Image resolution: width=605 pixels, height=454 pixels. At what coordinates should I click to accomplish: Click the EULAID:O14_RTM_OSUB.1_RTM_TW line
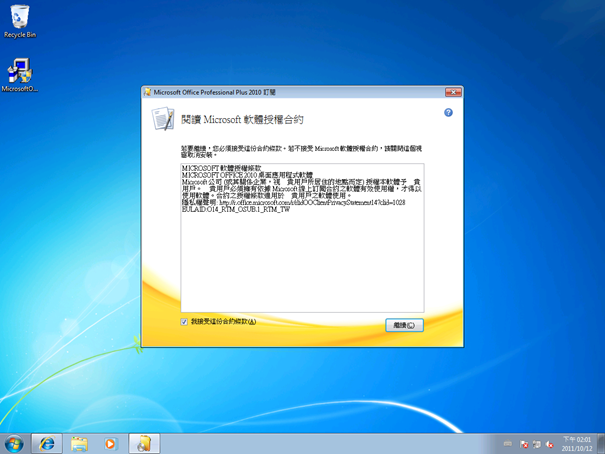(235, 209)
